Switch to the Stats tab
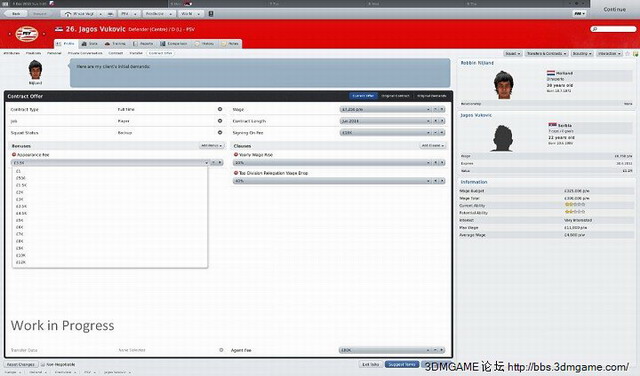This screenshot has height=376, width=640. click(89, 43)
